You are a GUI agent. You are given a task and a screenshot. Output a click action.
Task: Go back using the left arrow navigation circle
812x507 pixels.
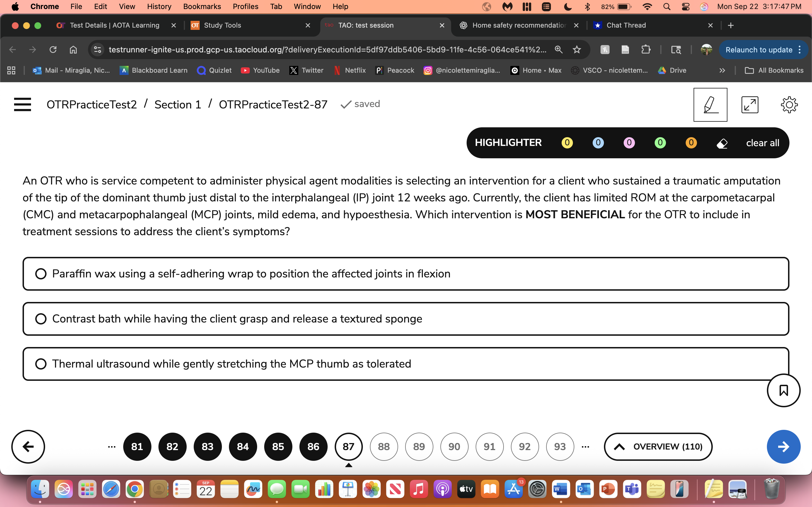point(28,446)
